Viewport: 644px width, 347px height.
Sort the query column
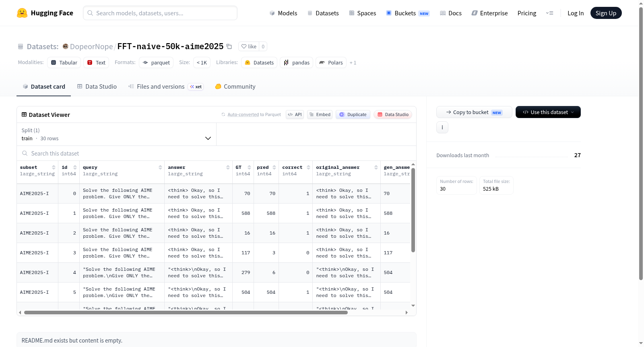pos(160,167)
